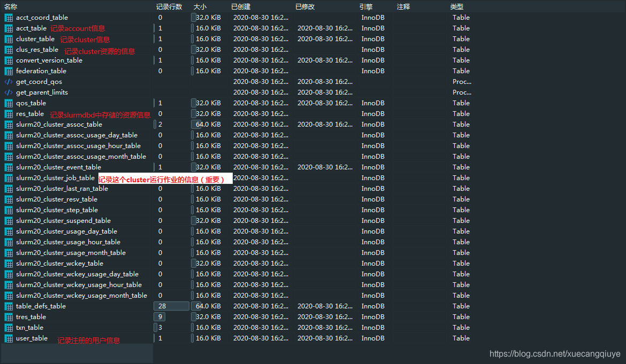Click the convert_version_table table icon
Image resolution: width=626 pixels, height=364 pixels.
9,60
